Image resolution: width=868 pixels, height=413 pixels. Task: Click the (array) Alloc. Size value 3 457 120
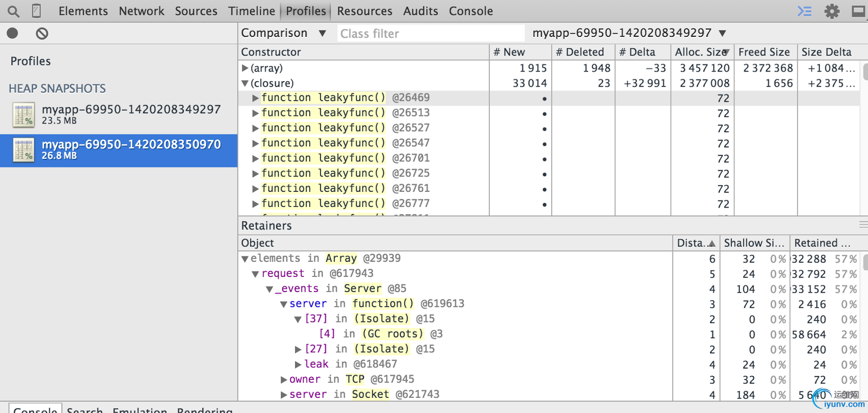[x=704, y=68]
